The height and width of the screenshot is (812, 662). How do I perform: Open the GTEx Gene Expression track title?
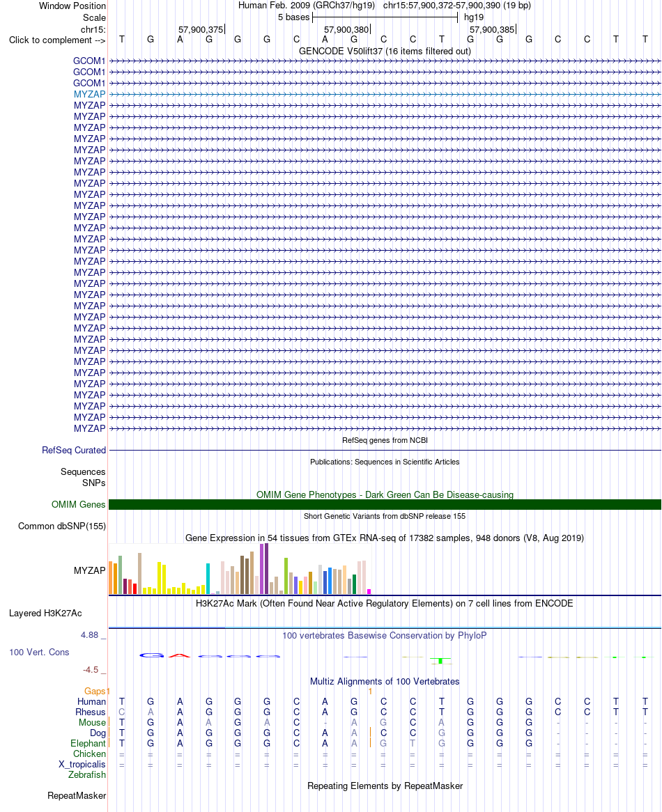[385, 538]
